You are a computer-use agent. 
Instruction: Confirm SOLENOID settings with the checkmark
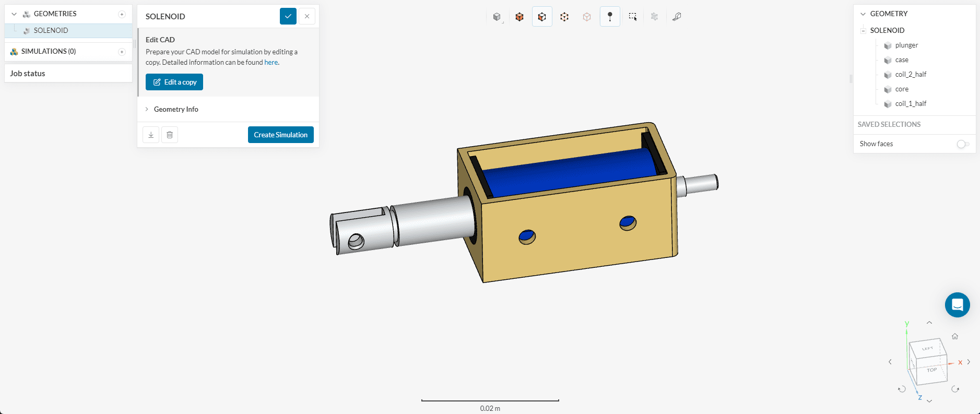pyautogui.click(x=288, y=16)
